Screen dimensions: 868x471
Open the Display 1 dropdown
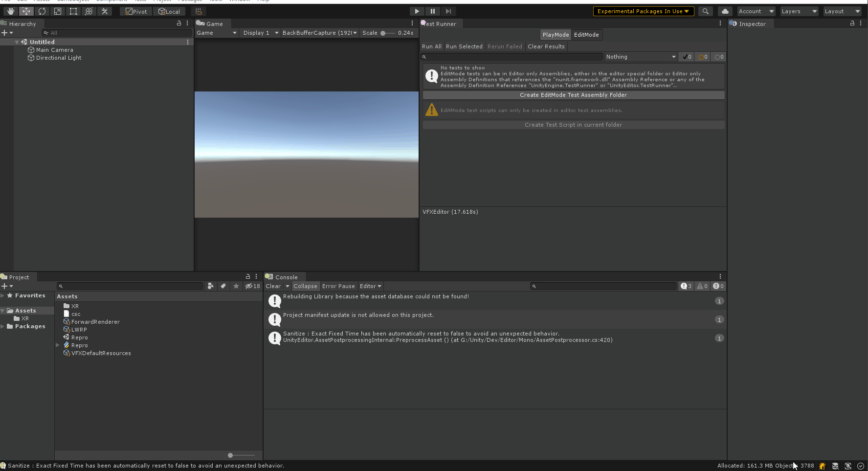coord(261,33)
